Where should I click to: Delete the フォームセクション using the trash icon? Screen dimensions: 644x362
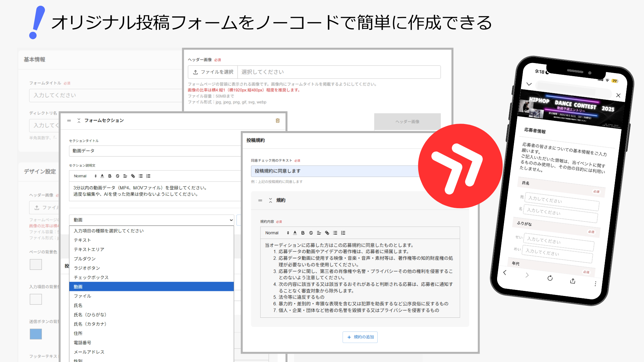(x=277, y=121)
